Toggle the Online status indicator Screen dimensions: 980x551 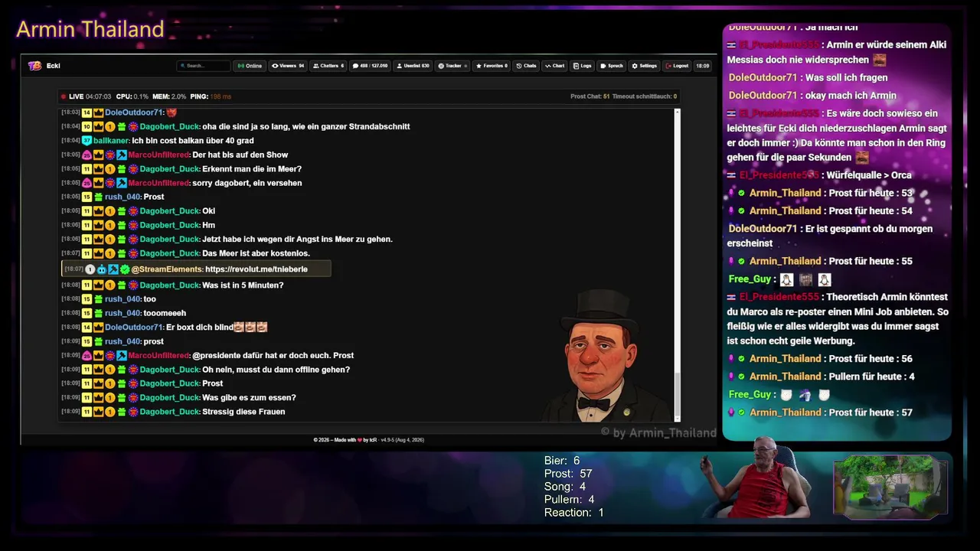[x=250, y=66]
